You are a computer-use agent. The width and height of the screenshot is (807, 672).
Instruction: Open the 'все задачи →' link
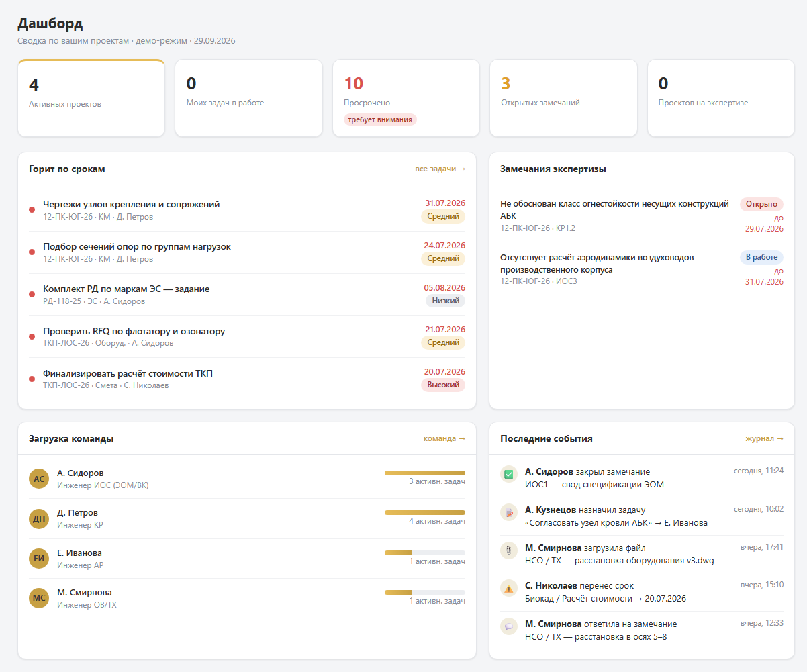[x=440, y=169]
